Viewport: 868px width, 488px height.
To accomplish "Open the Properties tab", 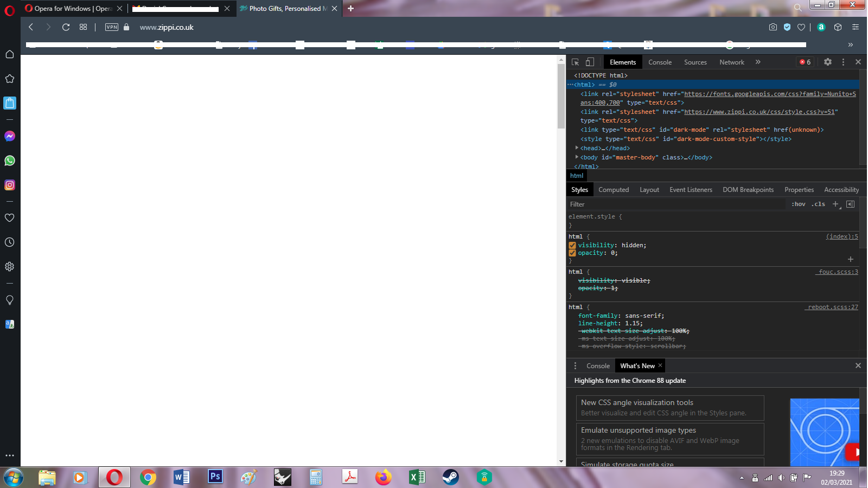I will coord(799,190).
